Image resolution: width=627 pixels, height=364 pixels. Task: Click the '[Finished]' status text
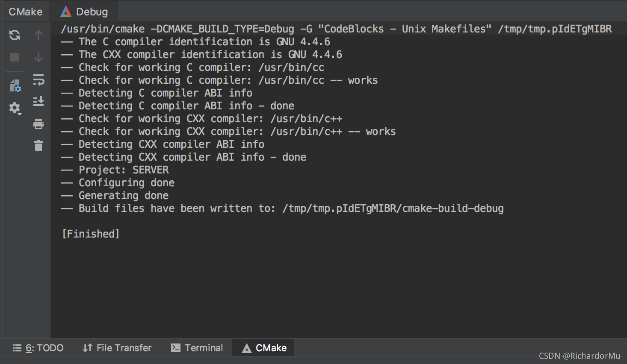91,234
